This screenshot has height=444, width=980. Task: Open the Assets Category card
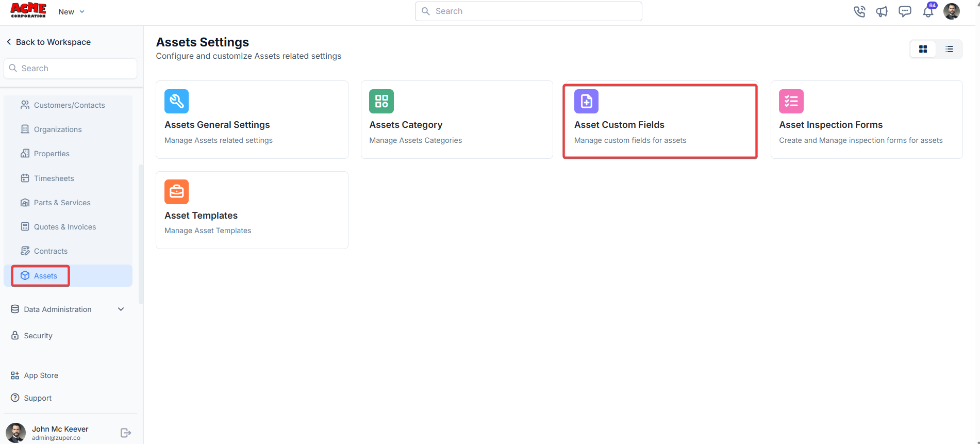(x=457, y=120)
